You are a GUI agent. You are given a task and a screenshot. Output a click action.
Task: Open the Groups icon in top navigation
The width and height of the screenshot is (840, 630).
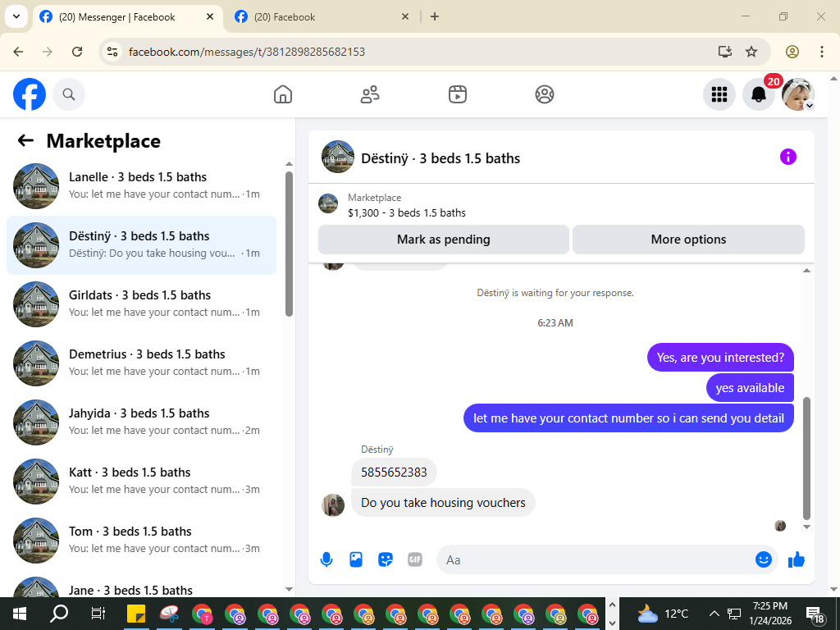[545, 94]
